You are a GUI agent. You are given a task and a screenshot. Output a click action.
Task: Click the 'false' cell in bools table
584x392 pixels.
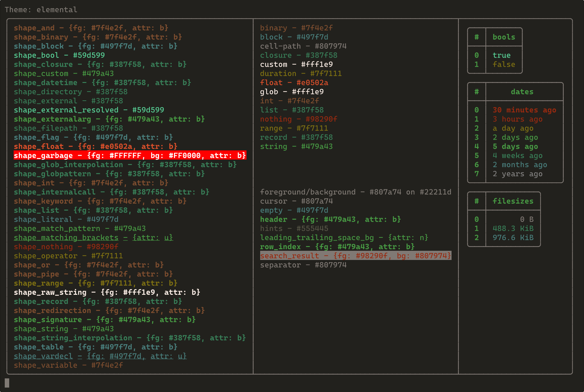[x=504, y=65]
